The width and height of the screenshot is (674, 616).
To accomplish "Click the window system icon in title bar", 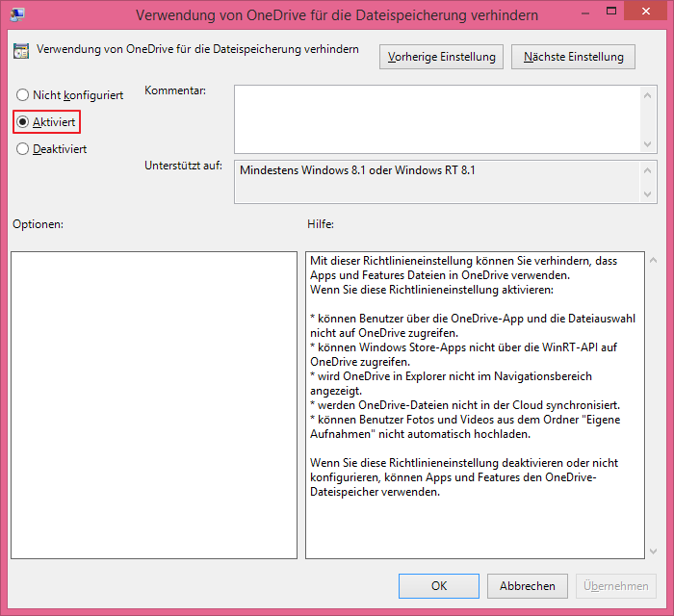I will [17, 14].
